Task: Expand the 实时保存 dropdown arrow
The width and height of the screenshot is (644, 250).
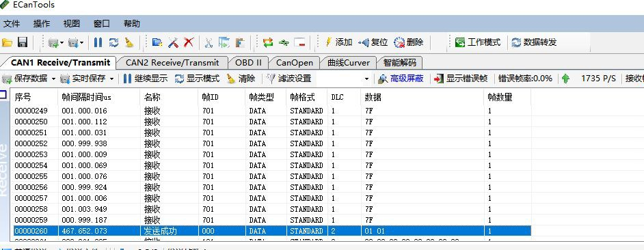Action: [x=111, y=79]
